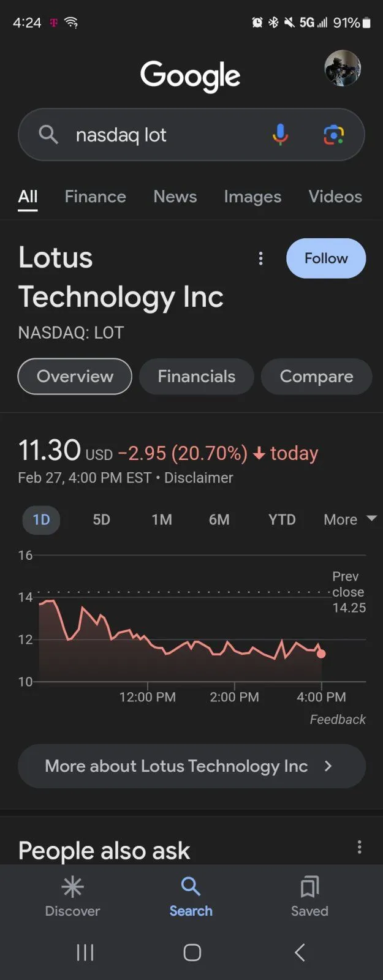383x980 pixels.
Task: Select the YTD chart range
Action: 282,520
